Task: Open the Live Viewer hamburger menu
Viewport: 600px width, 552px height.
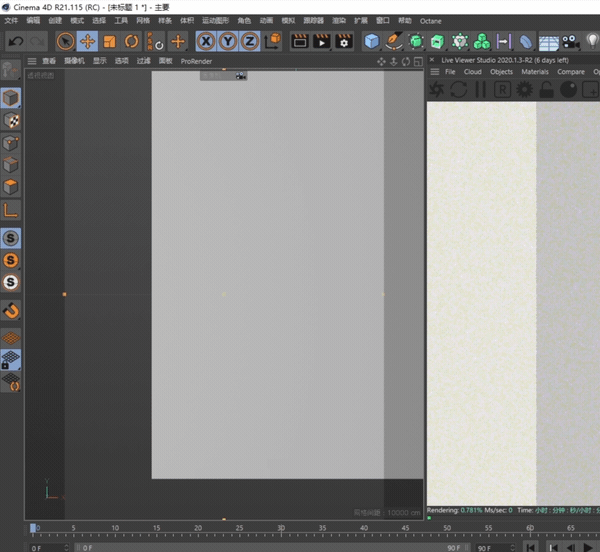Action: pos(435,72)
